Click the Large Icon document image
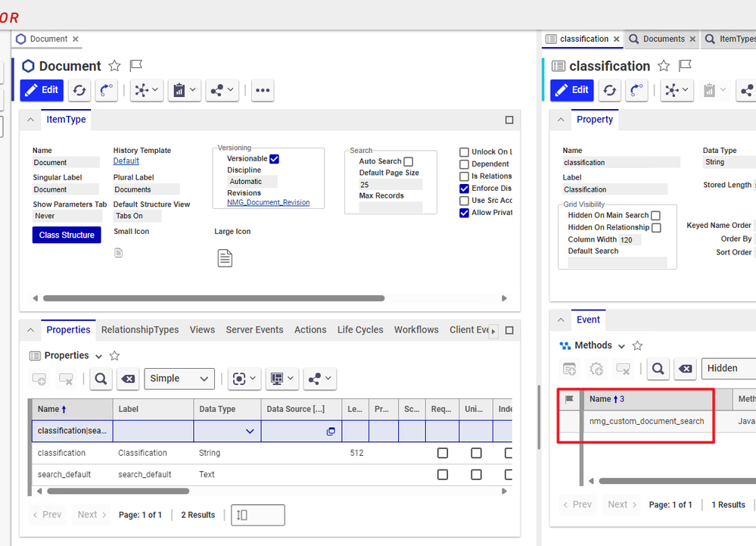 [225, 258]
